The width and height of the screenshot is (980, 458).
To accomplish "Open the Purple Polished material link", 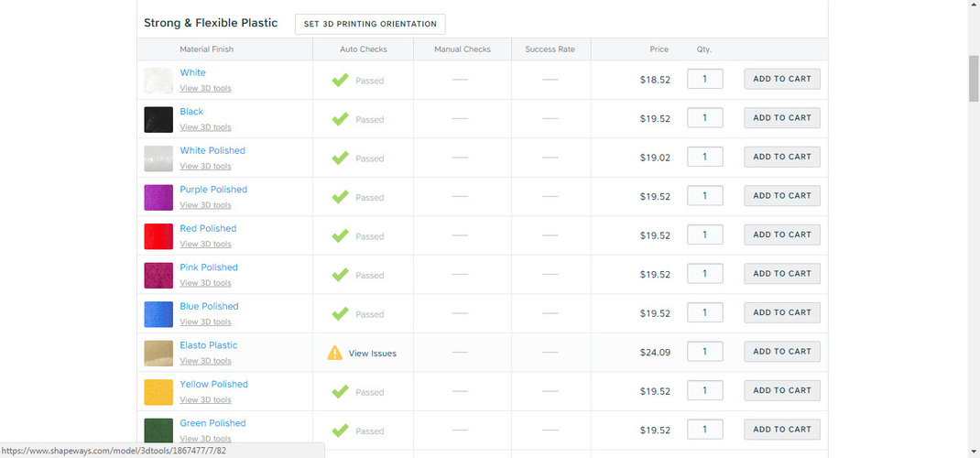I will coord(213,190).
